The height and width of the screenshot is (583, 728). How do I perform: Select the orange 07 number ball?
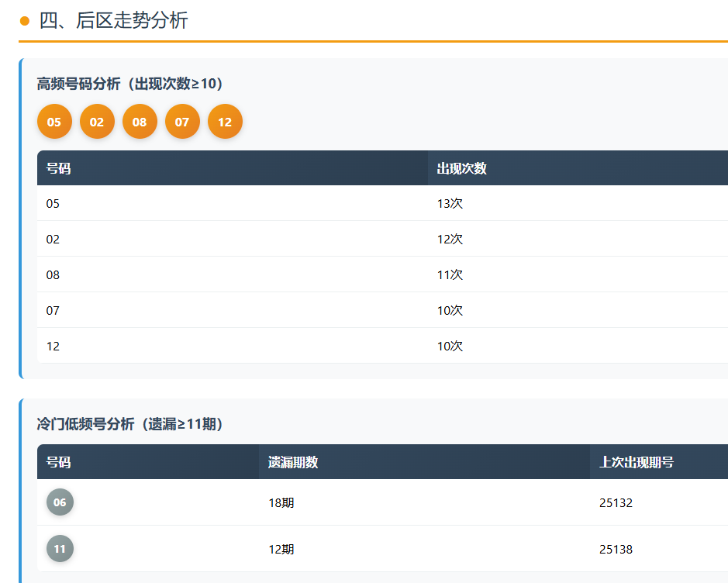tap(182, 122)
